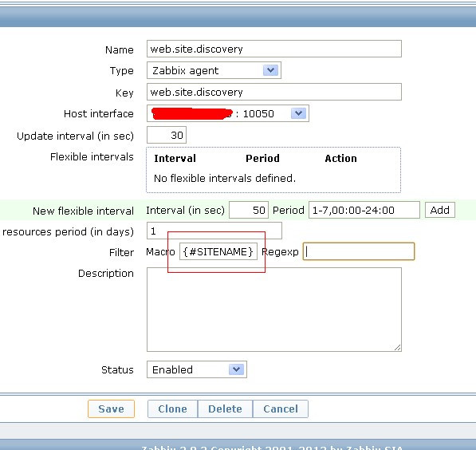Delete this discovery rule

(225, 409)
